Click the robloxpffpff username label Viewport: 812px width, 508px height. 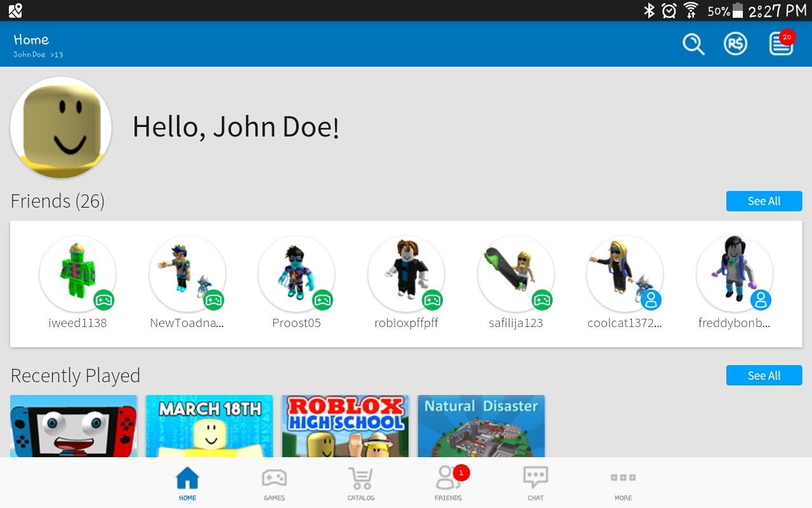[406, 323]
